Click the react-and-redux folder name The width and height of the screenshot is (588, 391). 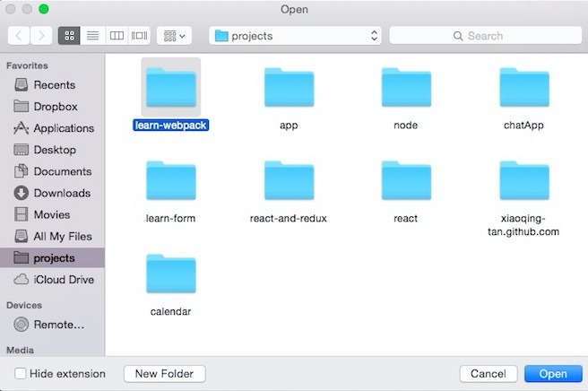tap(289, 219)
